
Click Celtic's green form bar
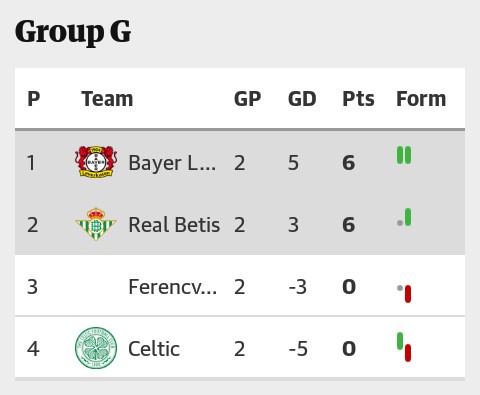(x=400, y=341)
